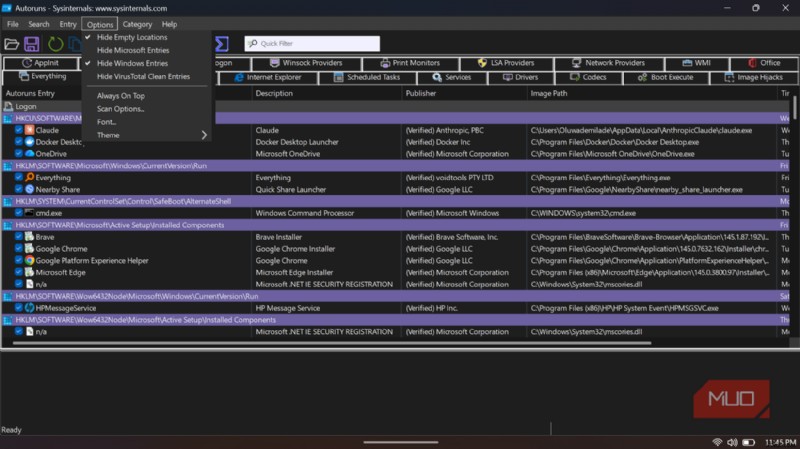Open the Font dialog from Options menu
The height and width of the screenshot is (449, 800).
pos(146,122)
